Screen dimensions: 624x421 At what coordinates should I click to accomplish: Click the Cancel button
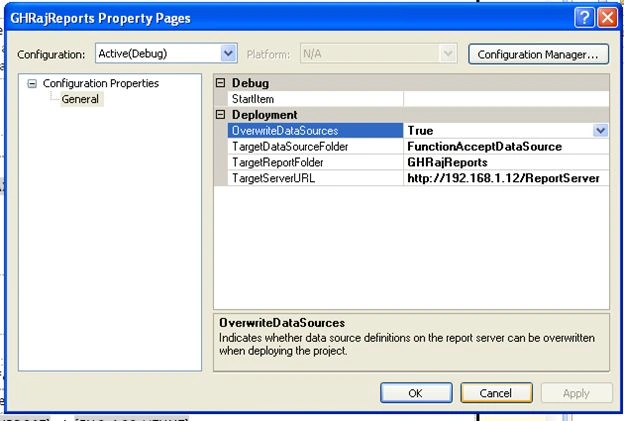[x=496, y=393]
